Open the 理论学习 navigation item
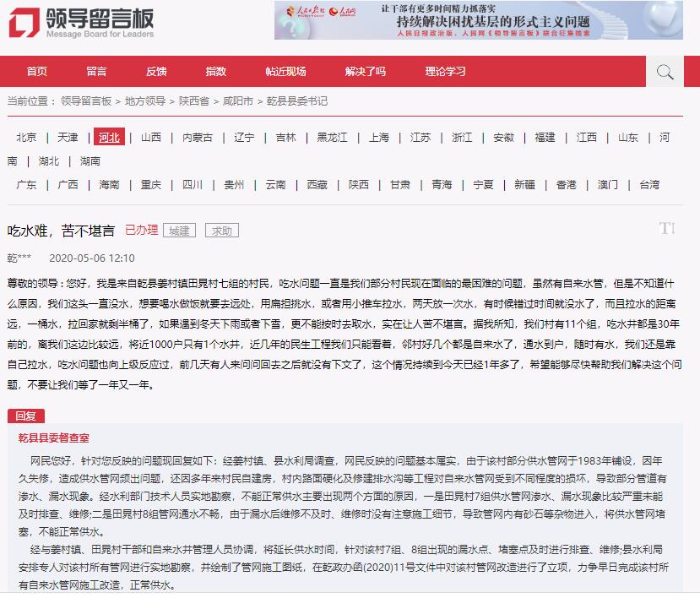Viewport: 700px width, 598px height. click(x=446, y=72)
